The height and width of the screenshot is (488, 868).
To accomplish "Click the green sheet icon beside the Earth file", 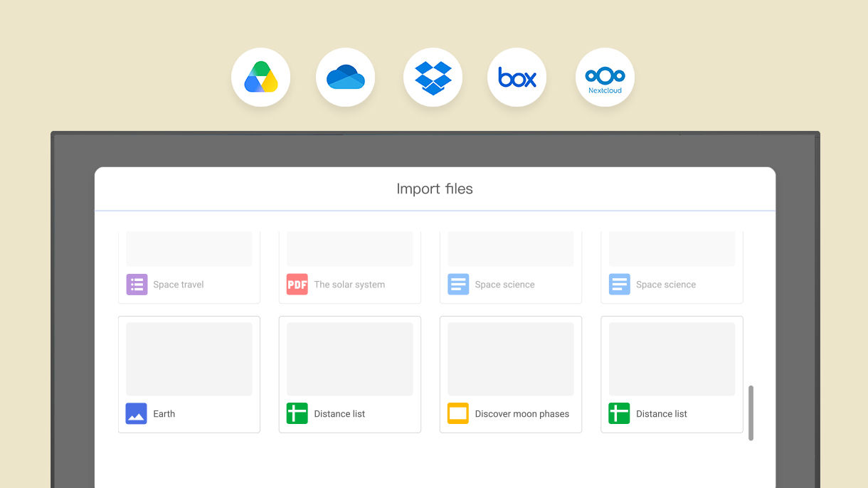I will coord(297,413).
